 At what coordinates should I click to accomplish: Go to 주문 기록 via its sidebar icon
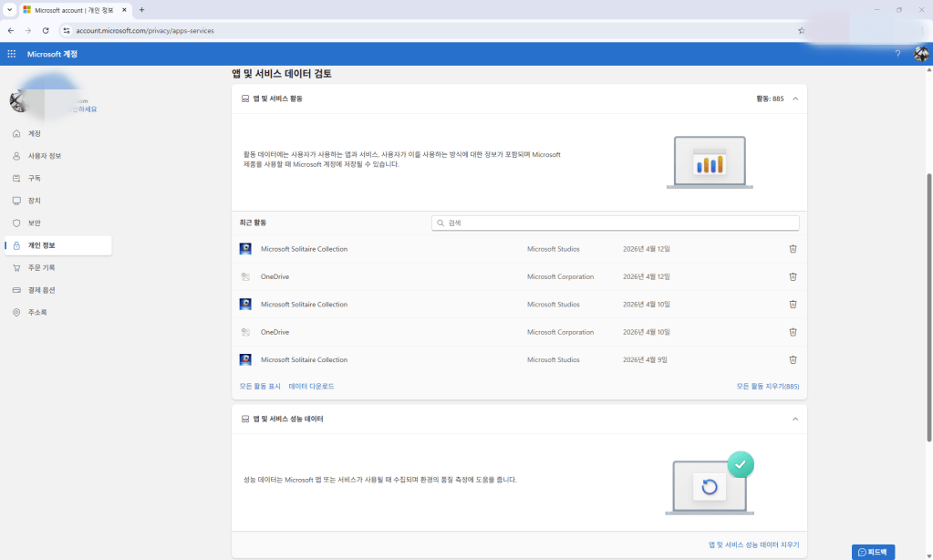tap(41, 267)
